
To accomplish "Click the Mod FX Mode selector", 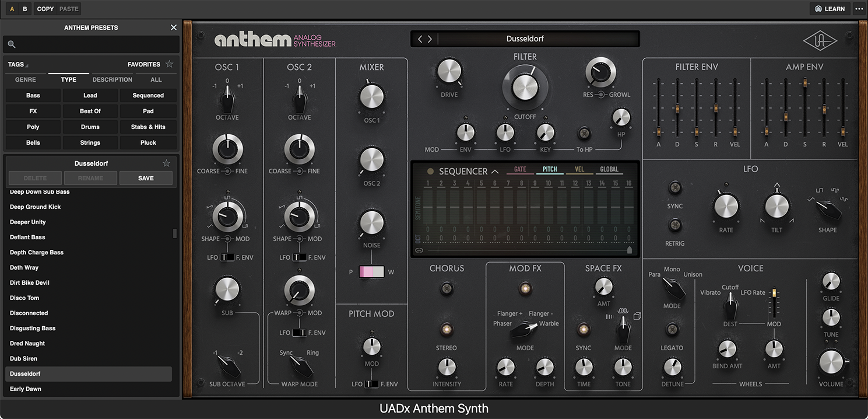I will [x=525, y=331].
